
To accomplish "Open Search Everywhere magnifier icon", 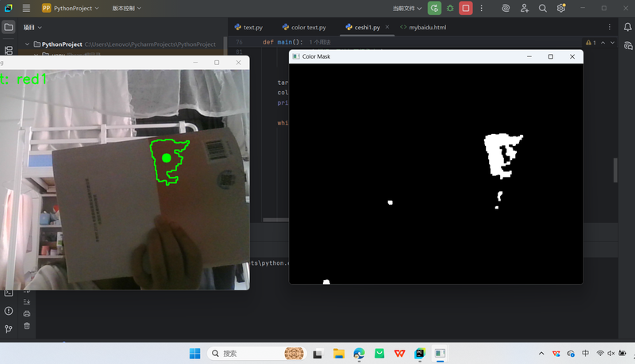I will pos(543,8).
